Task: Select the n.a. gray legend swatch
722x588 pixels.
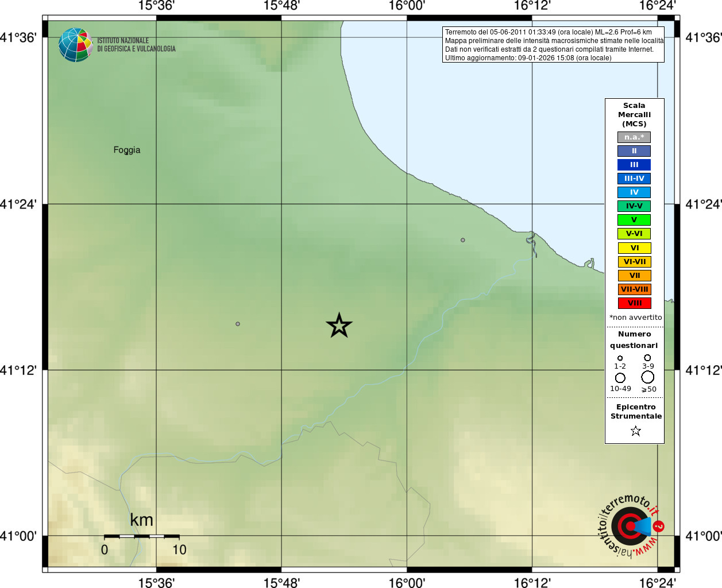Action: (634, 137)
